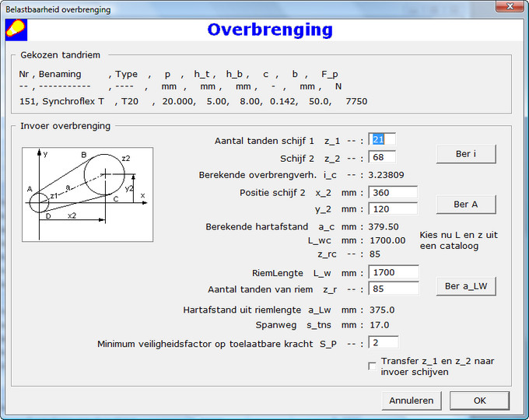Click the calculated ratio value 3.23809
Screen dimensions: 529x420
click(386, 175)
